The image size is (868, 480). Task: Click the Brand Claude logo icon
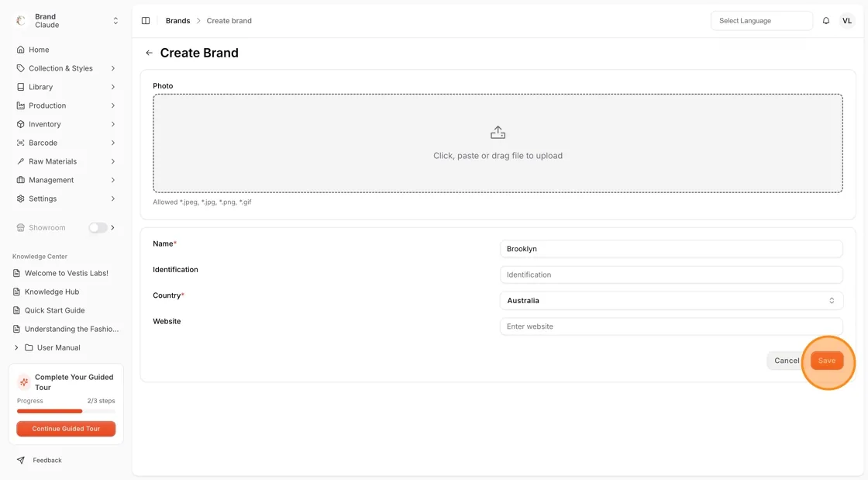pyautogui.click(x=20, y=20)
